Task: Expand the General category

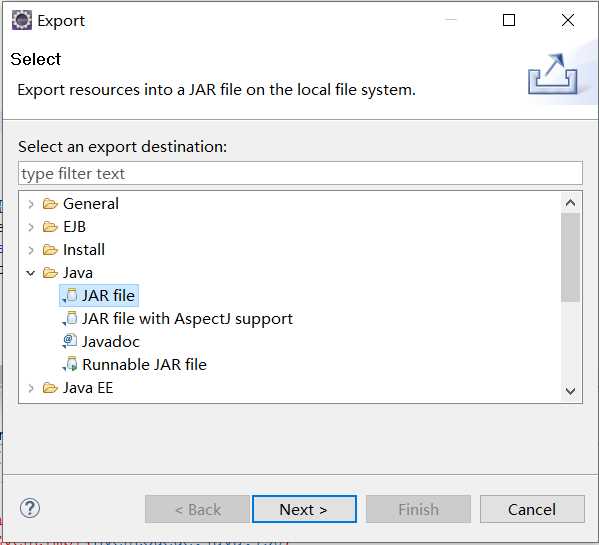Action: 31,204
